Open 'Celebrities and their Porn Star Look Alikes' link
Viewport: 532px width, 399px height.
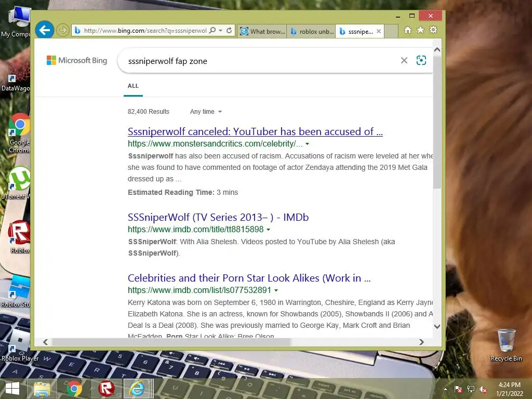pyautogui.click(x=249, y=278)
